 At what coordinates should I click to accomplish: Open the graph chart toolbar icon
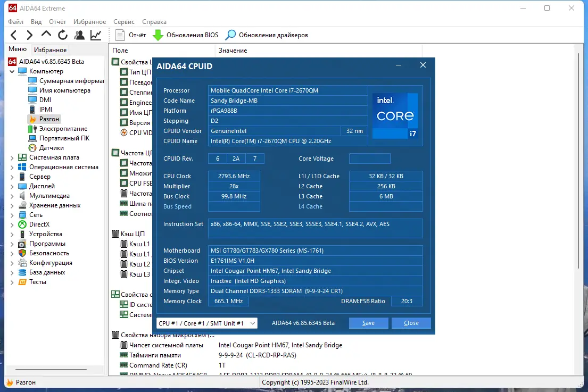[x=96, y=35]
